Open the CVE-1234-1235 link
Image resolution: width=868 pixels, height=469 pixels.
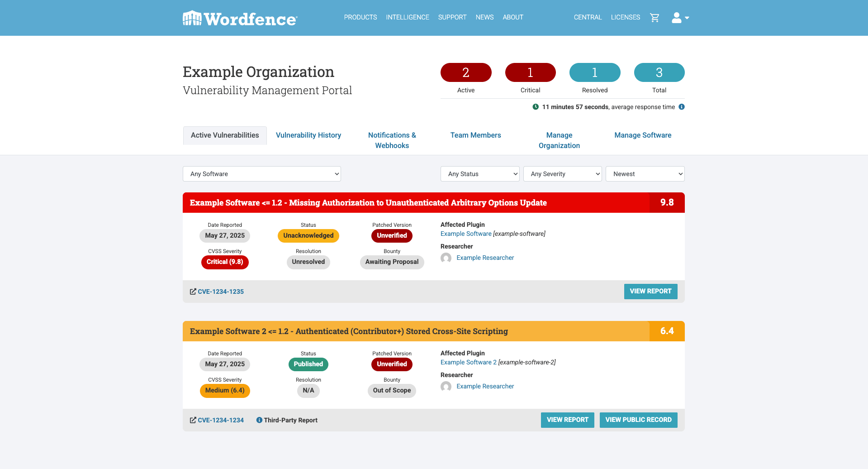(220, 292)
